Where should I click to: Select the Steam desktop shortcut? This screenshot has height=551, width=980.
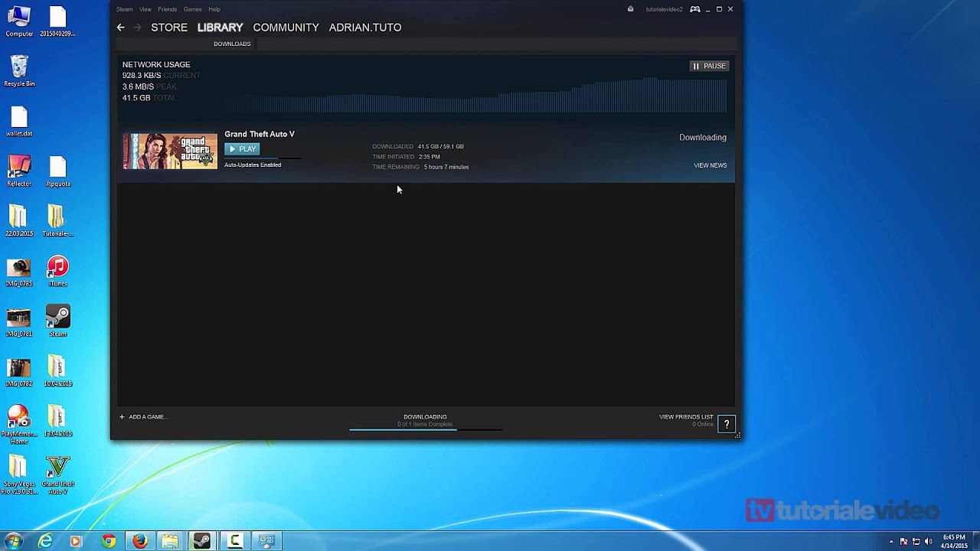[x=57, y=321]
